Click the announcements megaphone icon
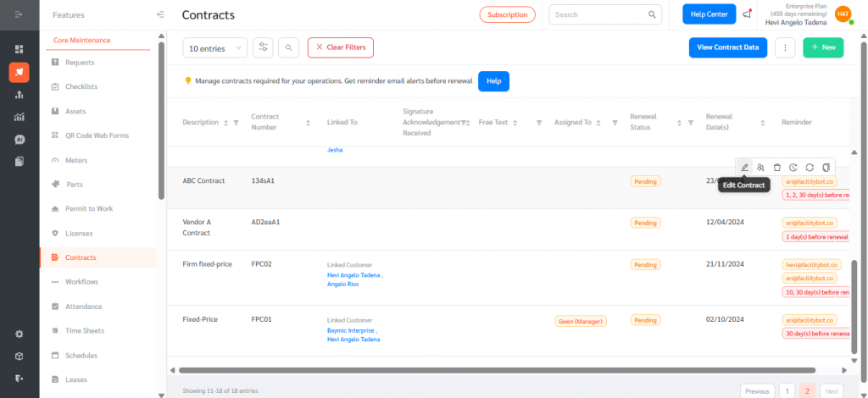Viewport: 868px width, 398px height. (747, 14)
